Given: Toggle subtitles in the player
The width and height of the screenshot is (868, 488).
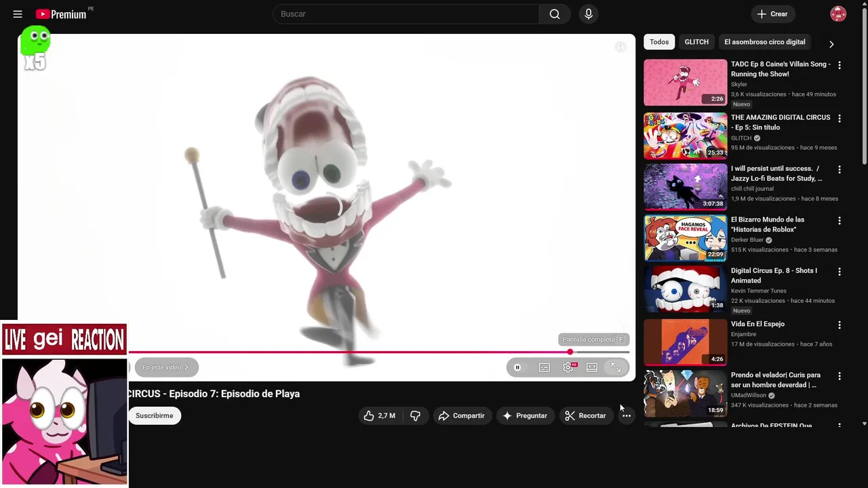Looking at the screenshot, I should click(x=545, y=367).
